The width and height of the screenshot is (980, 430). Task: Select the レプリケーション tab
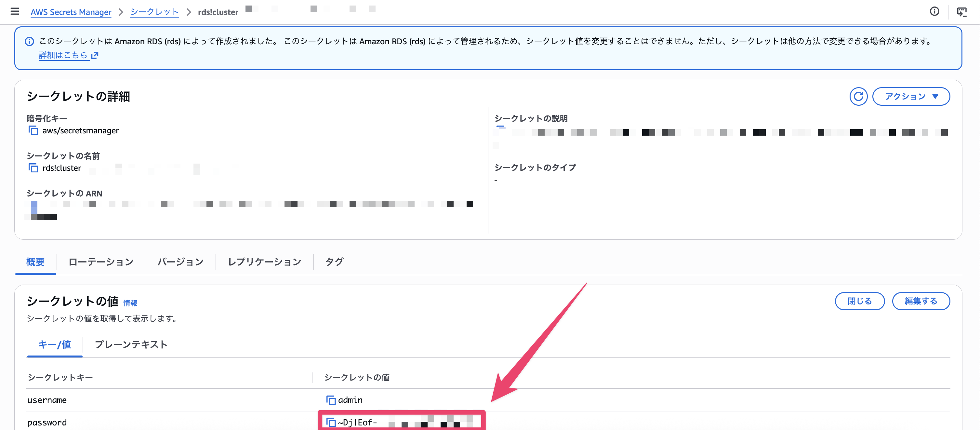[x=264, y=262]
